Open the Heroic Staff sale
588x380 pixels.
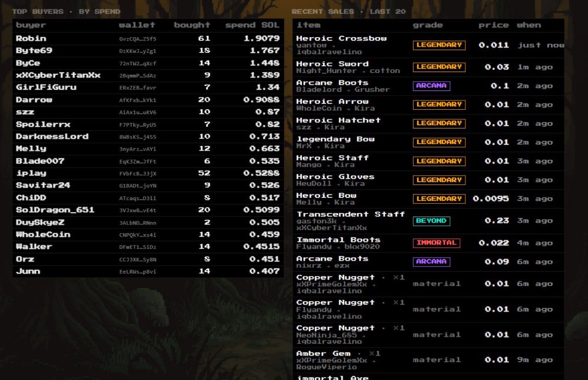(x=332, y=158)
